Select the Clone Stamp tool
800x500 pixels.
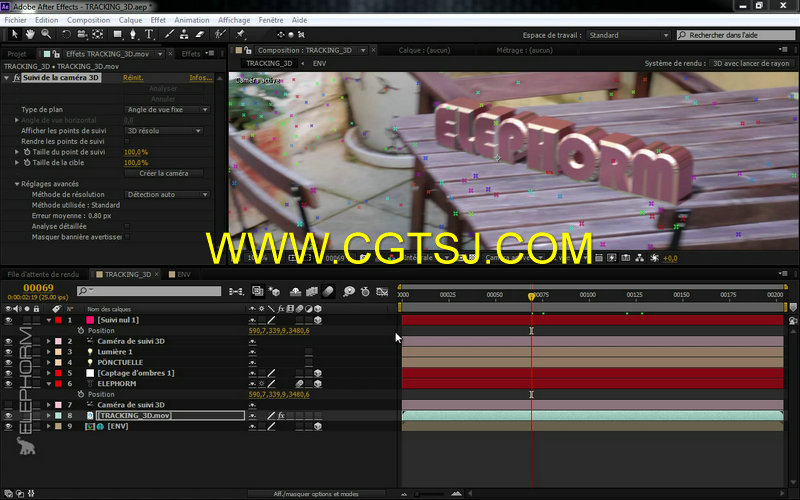pos(184,34)
